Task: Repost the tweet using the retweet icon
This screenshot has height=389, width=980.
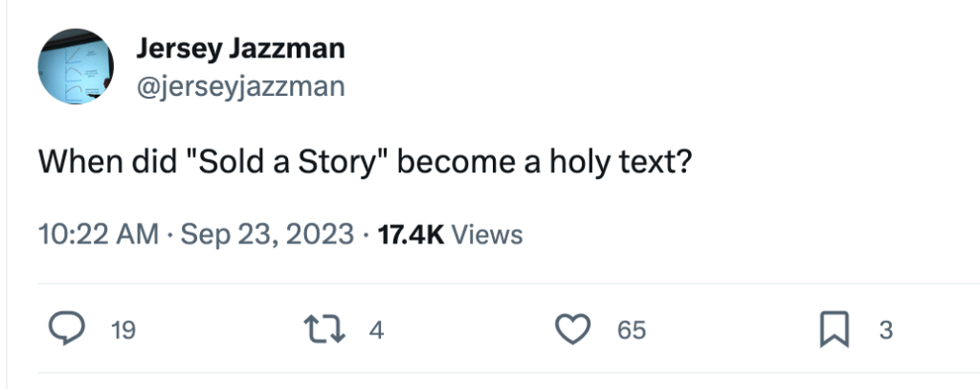Action: tap(334, 331)
